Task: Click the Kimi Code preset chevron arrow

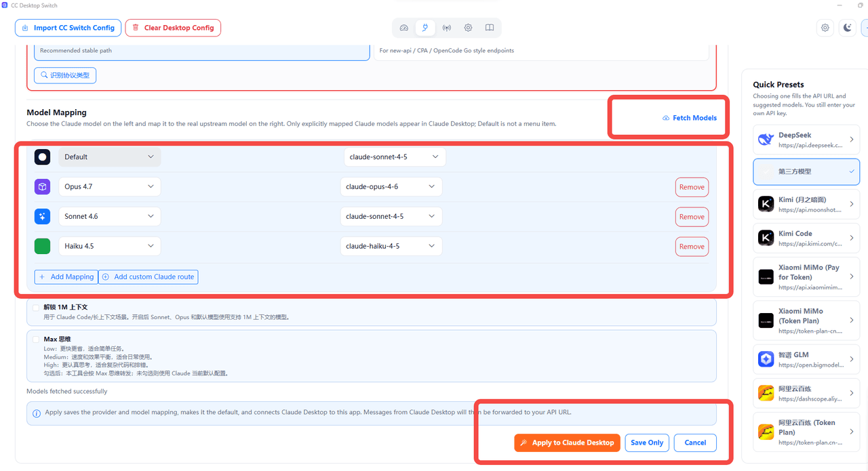Action: 852,238
